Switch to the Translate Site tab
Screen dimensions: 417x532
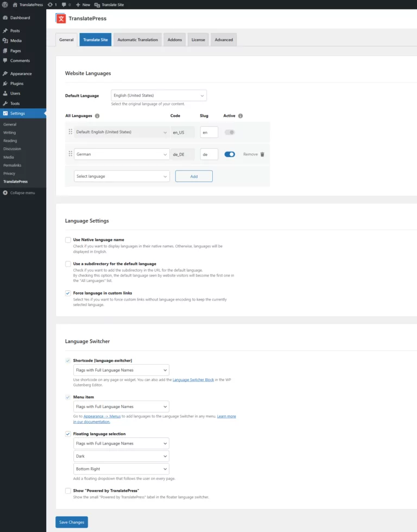95,40
